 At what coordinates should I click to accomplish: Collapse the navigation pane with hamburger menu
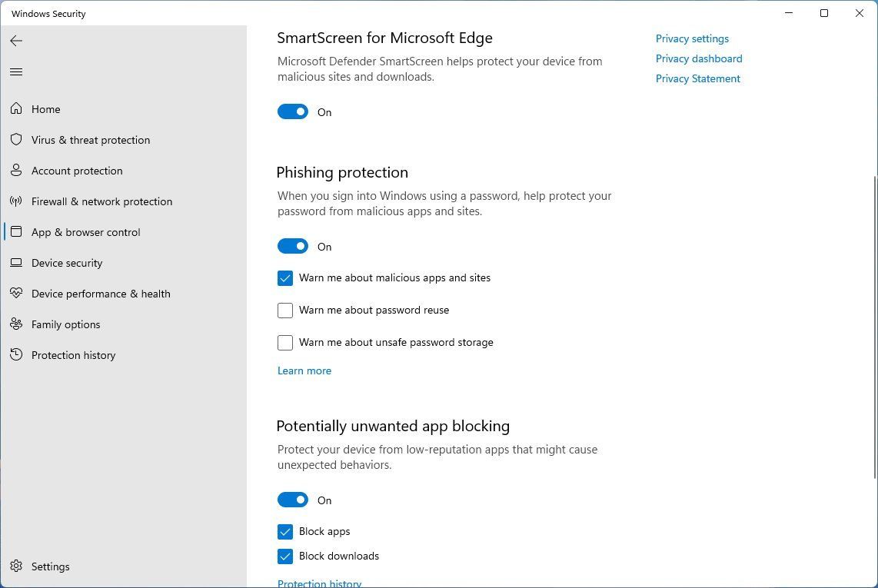click(16, 71)
